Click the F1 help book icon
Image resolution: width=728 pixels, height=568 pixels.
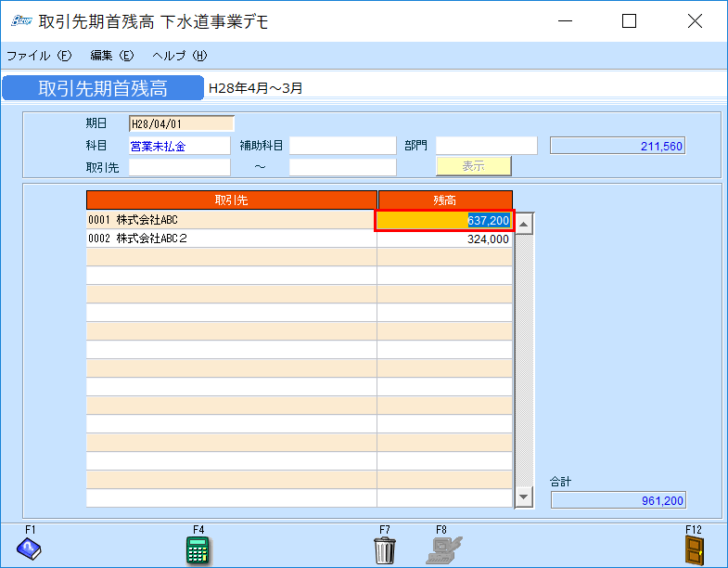30,549
